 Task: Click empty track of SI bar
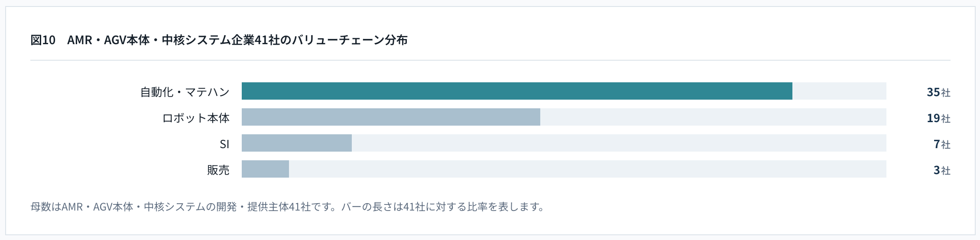619,143
